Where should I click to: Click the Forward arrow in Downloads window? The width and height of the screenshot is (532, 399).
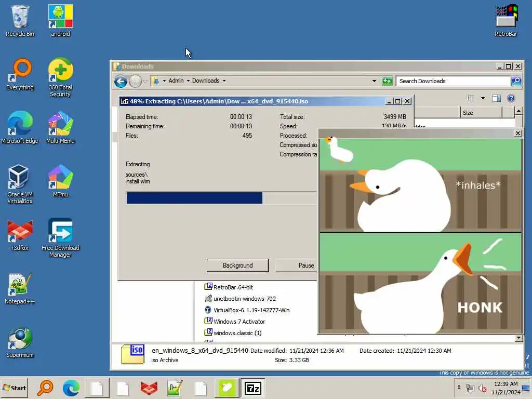[136, 82]
